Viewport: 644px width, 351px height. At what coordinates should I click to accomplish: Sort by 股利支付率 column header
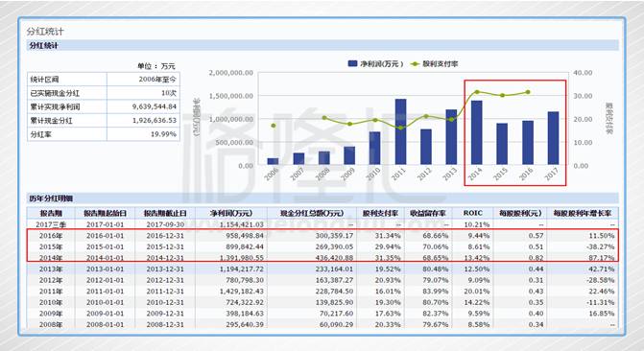380,213
